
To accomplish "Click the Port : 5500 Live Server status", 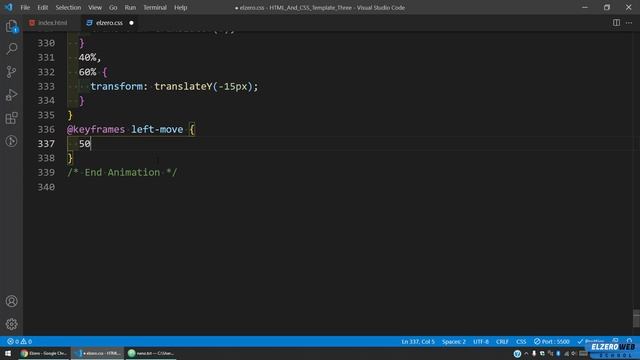I will (551, 341).
